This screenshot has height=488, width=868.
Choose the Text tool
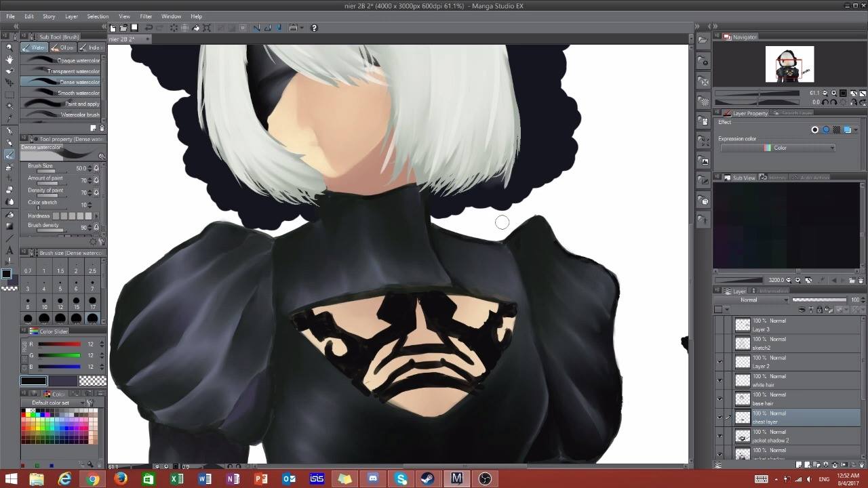coord(9,250)
